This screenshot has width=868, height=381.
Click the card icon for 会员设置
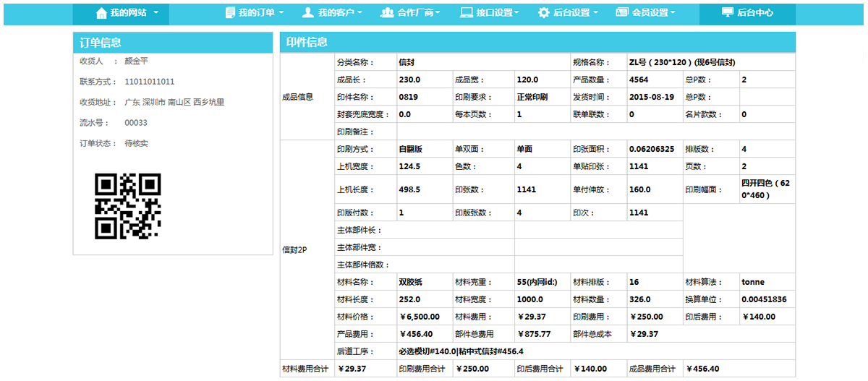[x=622, y=13]
